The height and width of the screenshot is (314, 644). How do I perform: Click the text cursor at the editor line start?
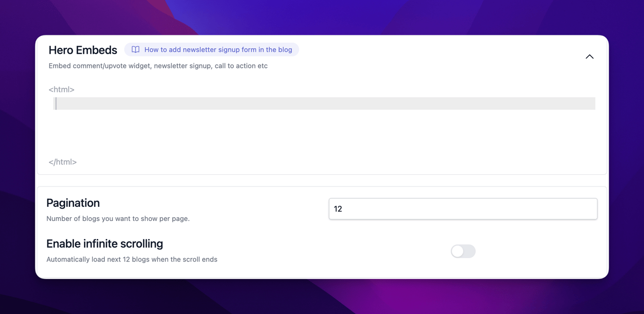[56, 103]
